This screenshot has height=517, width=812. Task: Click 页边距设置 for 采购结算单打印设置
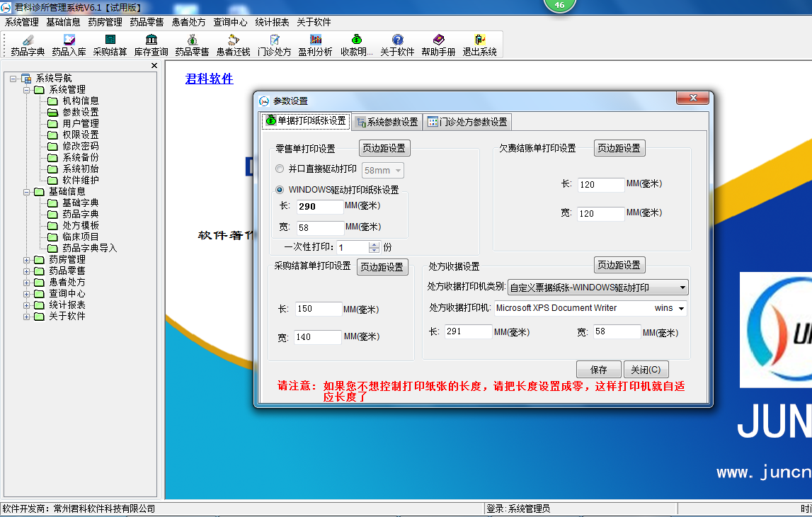pos(382,267)
